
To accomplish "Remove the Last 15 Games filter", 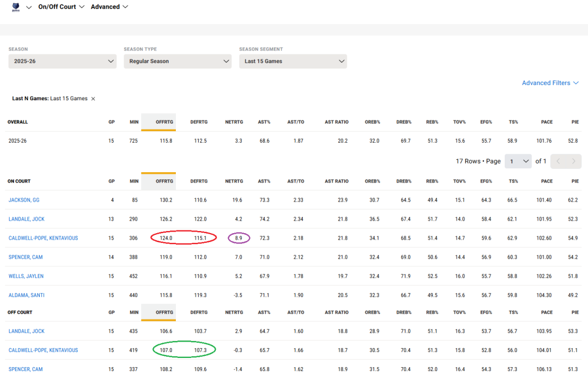I will click(x=93, y=99).
